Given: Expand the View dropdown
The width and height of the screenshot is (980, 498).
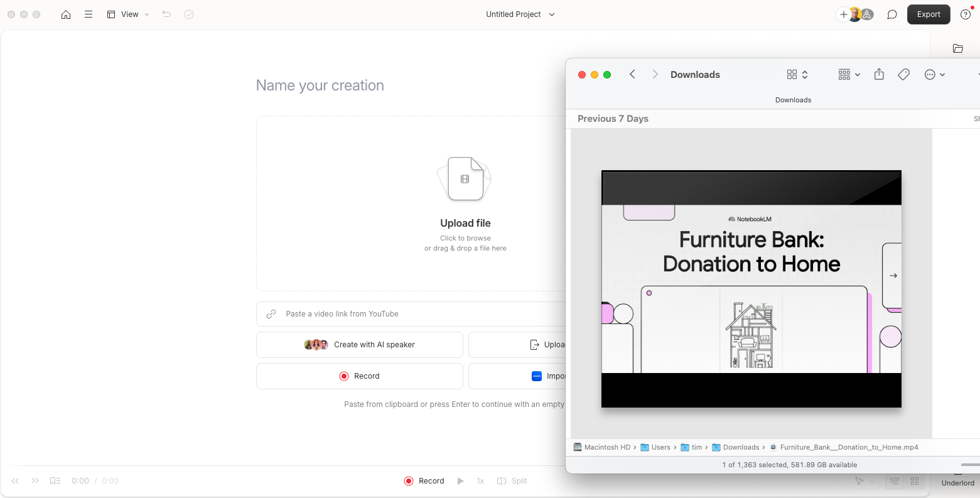Looking at the screenshot, I should (128, 14).
